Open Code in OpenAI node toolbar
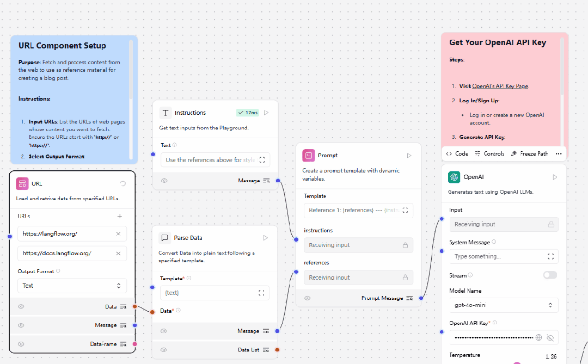 [x=457, y=153]
